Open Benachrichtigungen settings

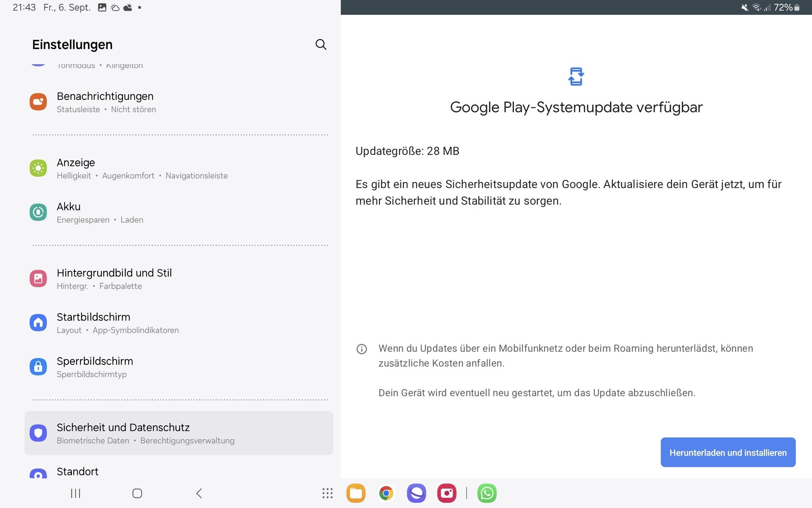105,102
